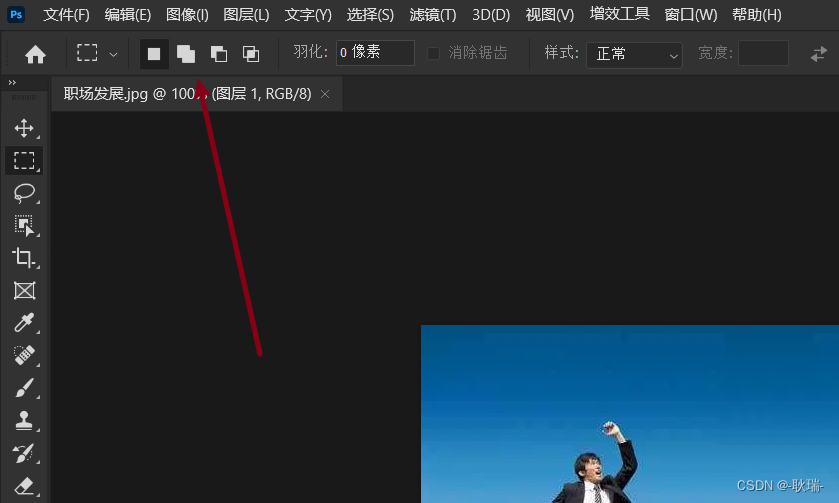This screenshot has height=503, width=839.
Task: Toggle the 消除锯齿 anti-alias checkbox
Action: [433, 53]
